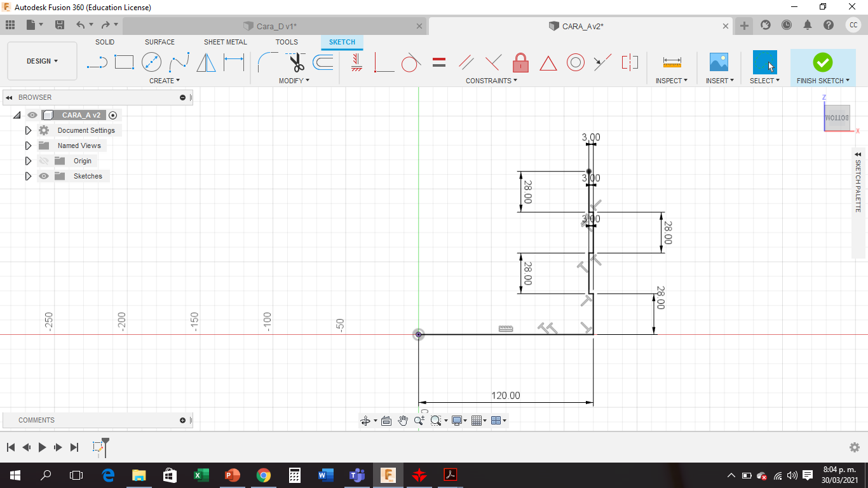Select the Fit Point Spline tool

click(179, 62)
